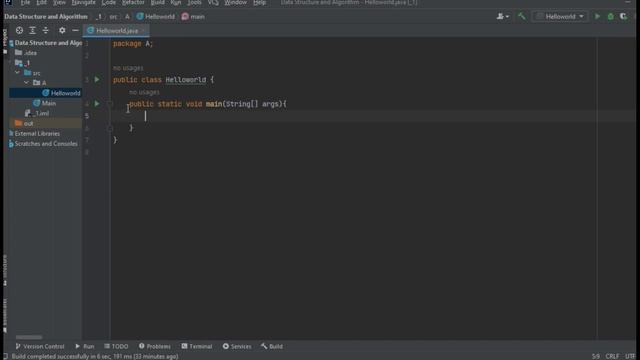Viewport: 640px width, 360px height.
Task: Open the Tools menu
Action: 194,2
